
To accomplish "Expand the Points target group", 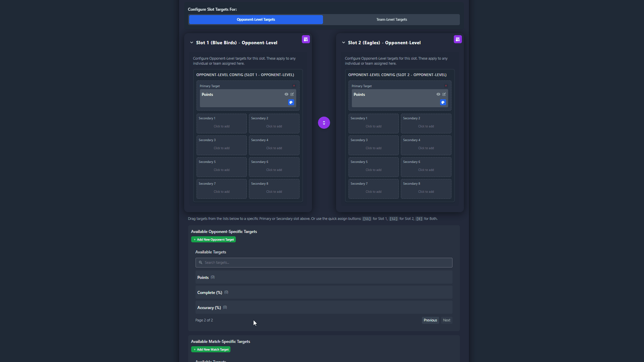I will pyautogui.click(x=324, y=277).
